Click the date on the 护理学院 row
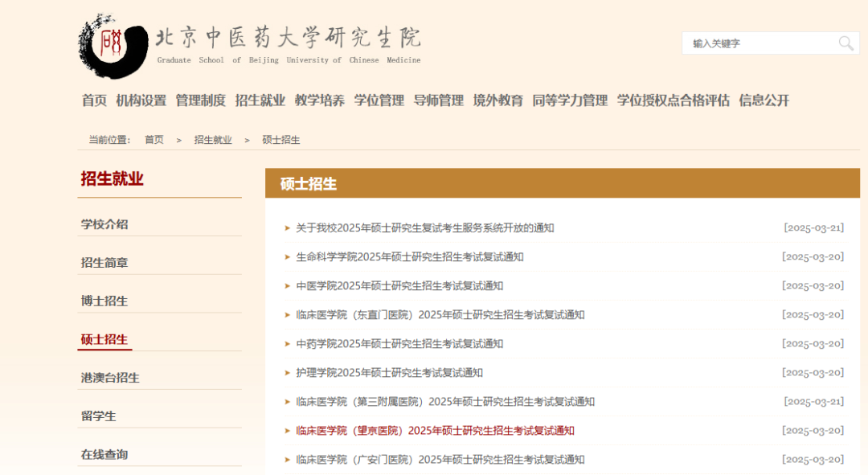 point(813,373)
